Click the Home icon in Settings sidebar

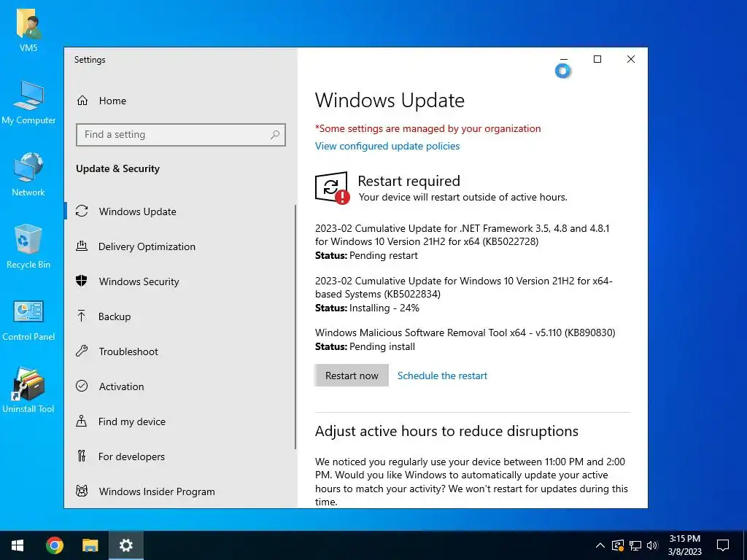[x=82, y=101]
